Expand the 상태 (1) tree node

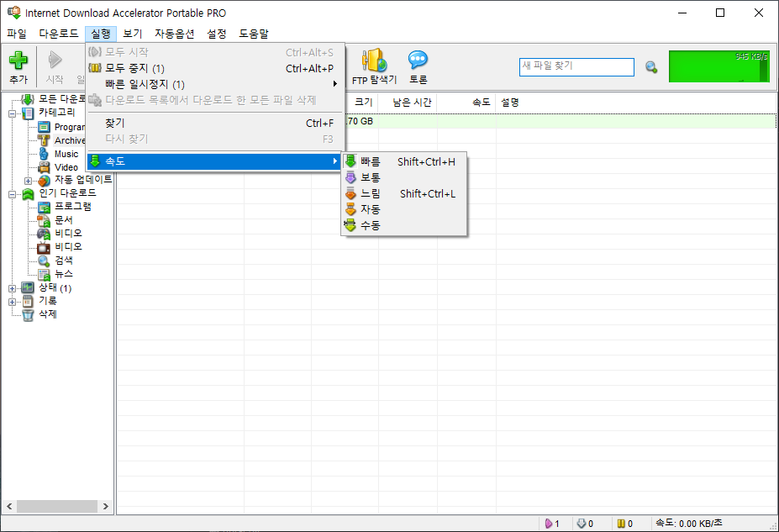[12, 288]
